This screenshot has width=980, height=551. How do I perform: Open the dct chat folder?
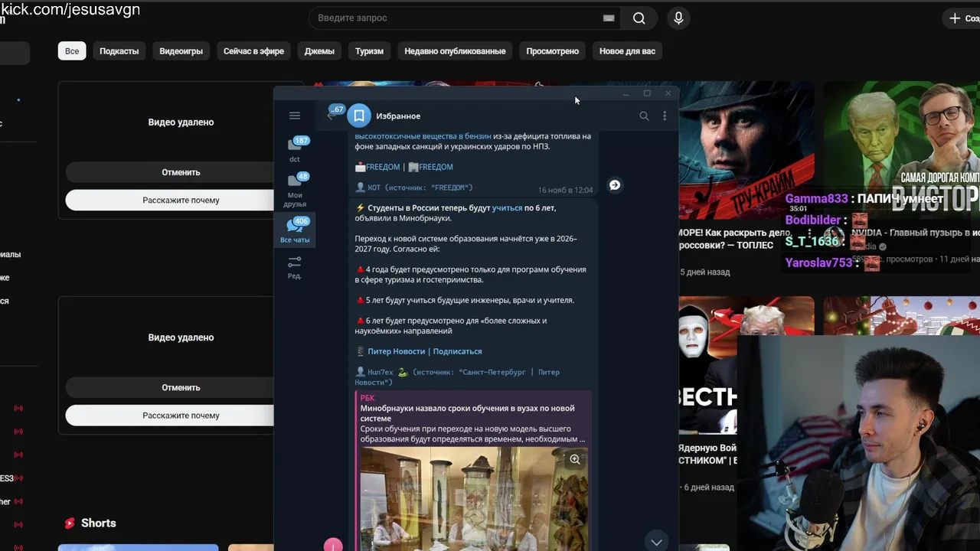click(x=295, y=149)
